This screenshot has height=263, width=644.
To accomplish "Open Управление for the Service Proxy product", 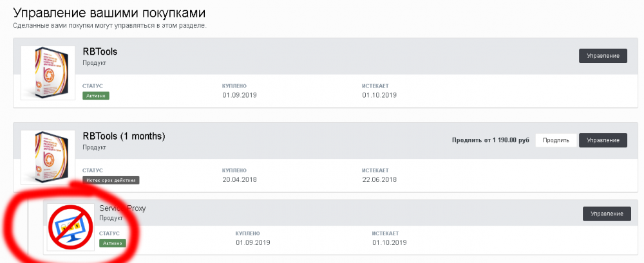I will pos(606,213).
